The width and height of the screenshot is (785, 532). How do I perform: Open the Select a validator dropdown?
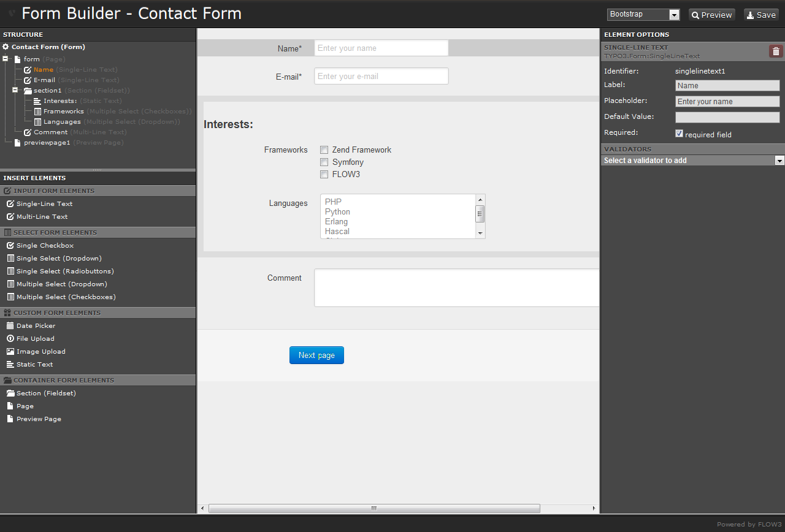pyautogui.click(x=693, y=161)
